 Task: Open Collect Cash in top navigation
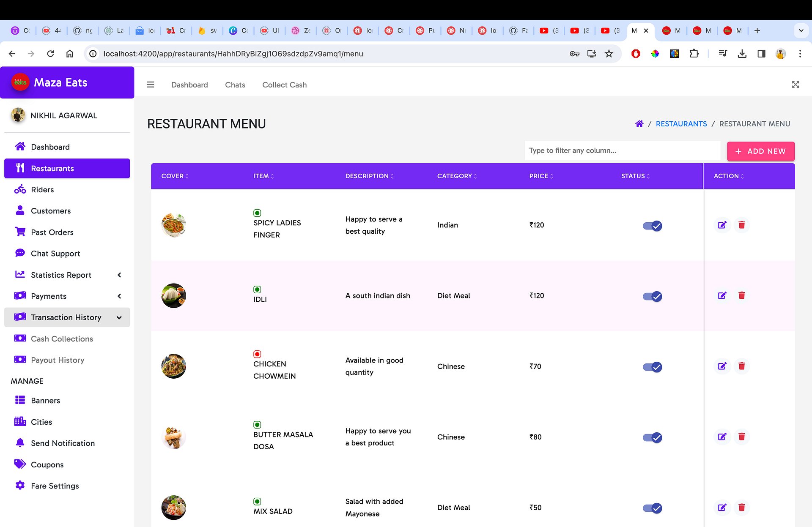(x=284, y=85)
